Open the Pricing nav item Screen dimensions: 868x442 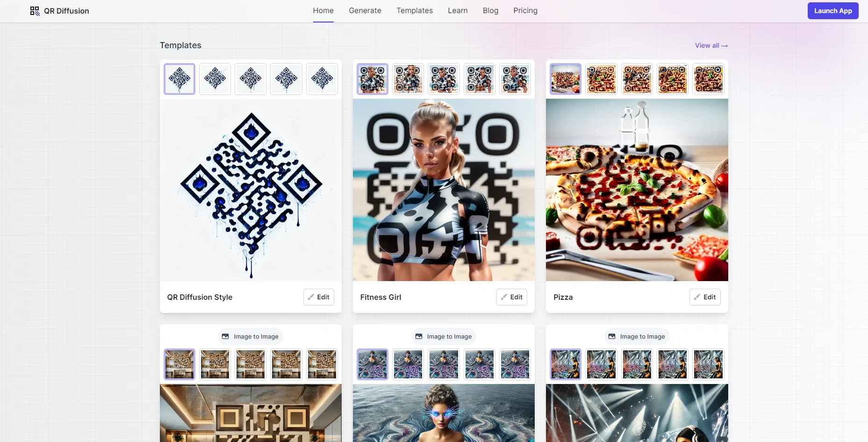525,10
